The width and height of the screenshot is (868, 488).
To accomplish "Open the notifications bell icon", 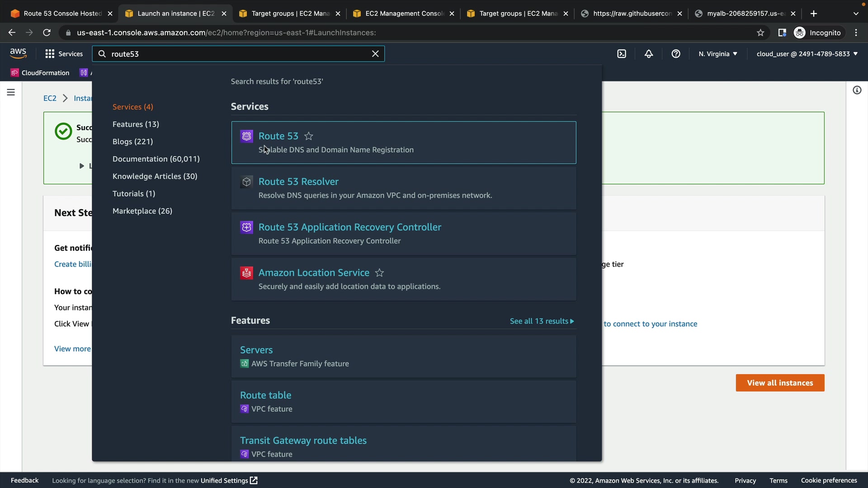I will [x=649, y=54].
